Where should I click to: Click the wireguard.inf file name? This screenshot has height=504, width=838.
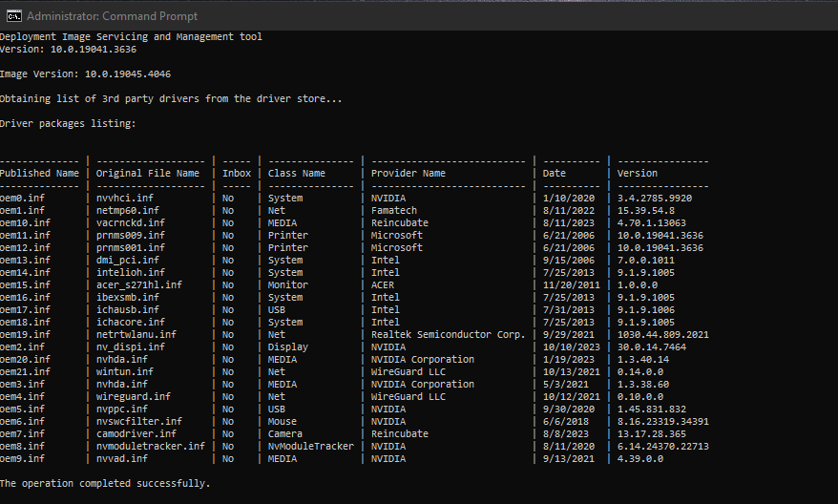tap(134, 397)
